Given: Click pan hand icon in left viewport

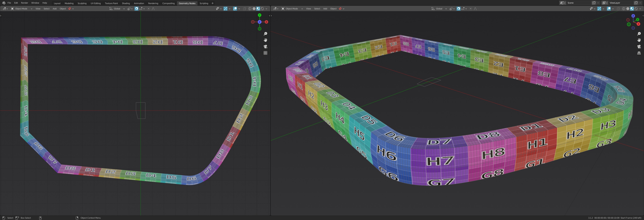Looking at the screenshot, I should pos(265,40).
